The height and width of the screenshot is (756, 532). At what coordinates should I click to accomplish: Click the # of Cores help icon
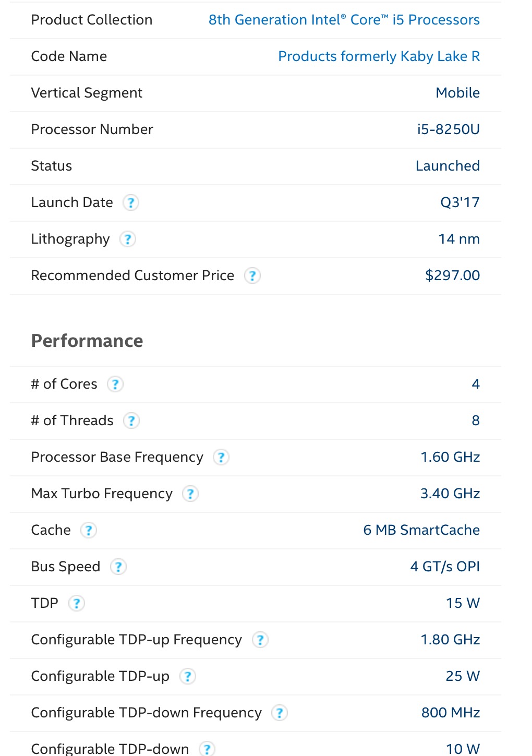pos(115,384)
